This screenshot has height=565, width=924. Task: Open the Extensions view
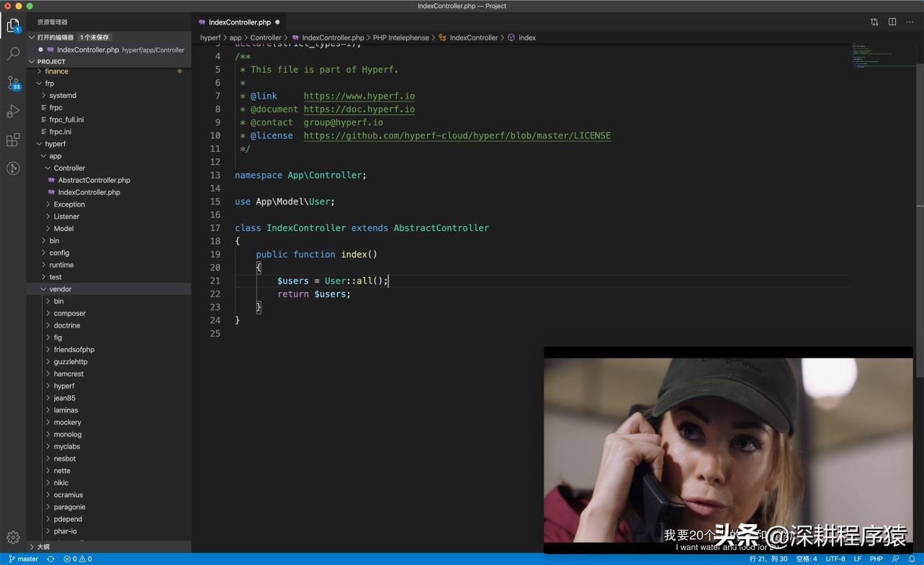(13, 140)
